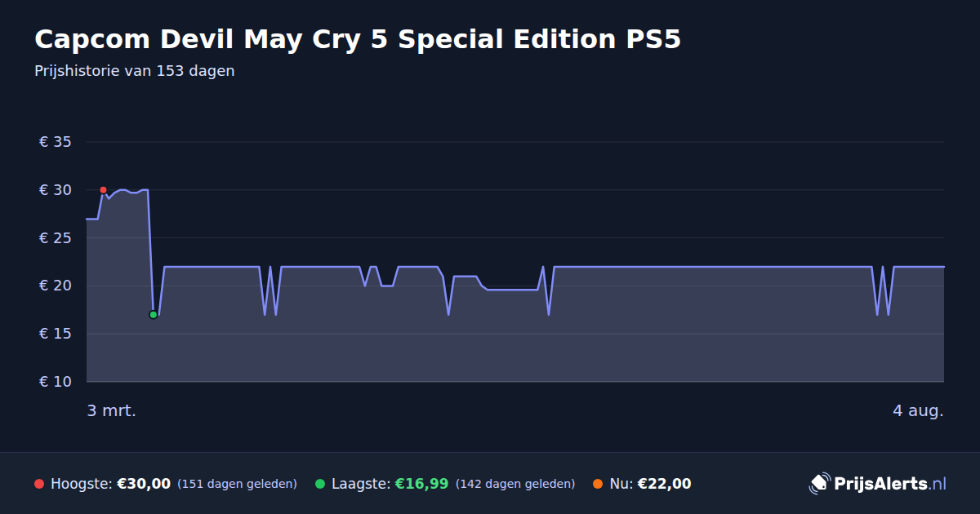
Task: Click the red highest-price dot on chart
Action: 103,190
